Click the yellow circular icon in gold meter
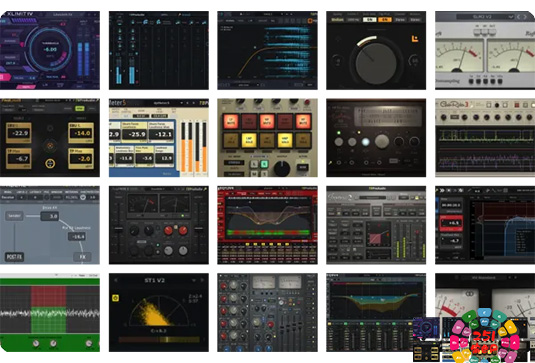535x363 pixels. coord(50,163)
